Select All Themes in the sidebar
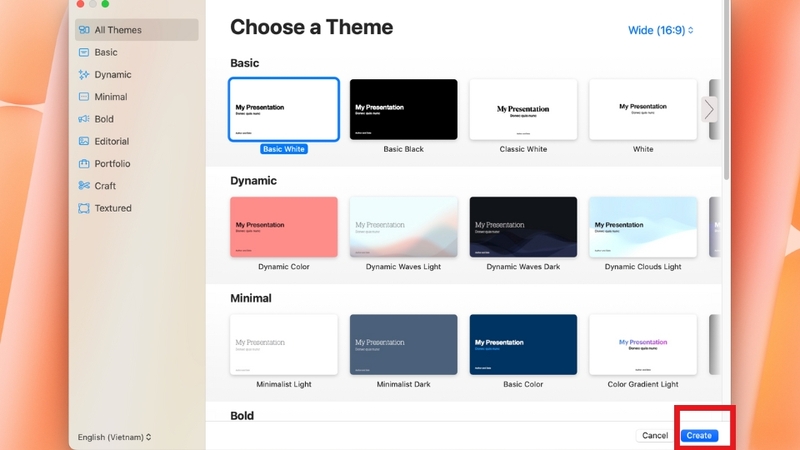 point(137,30)
